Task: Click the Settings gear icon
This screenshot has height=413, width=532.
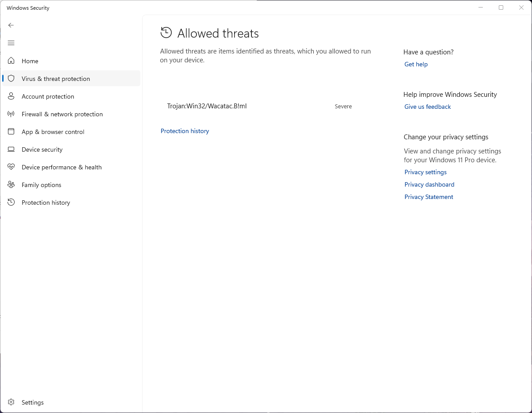Action: [11, 402]
